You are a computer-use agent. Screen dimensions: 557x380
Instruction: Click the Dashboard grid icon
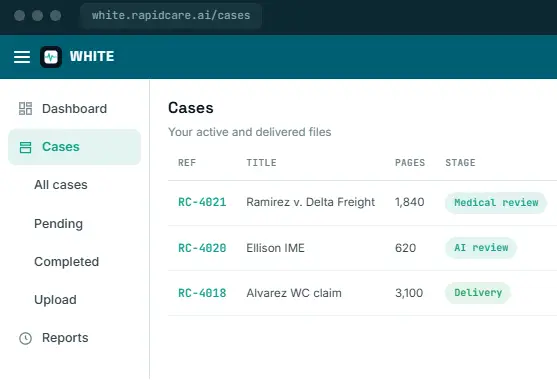click(25, 109)
